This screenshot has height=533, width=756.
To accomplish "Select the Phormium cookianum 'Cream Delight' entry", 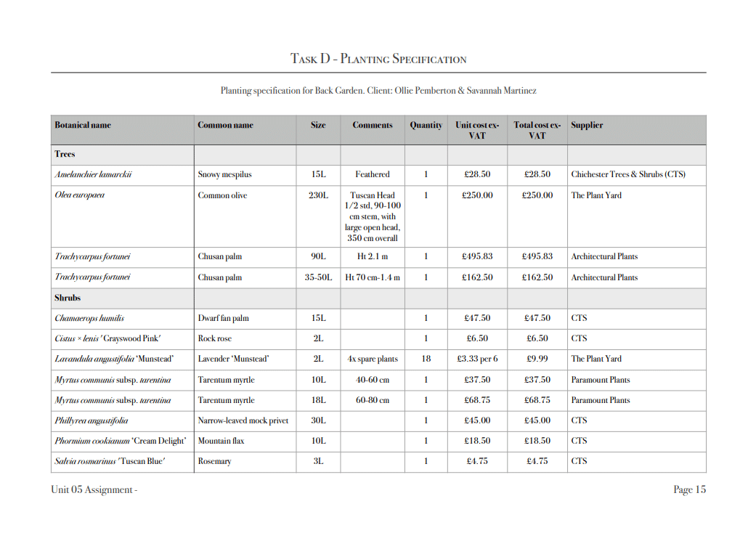I will [120, 441].
